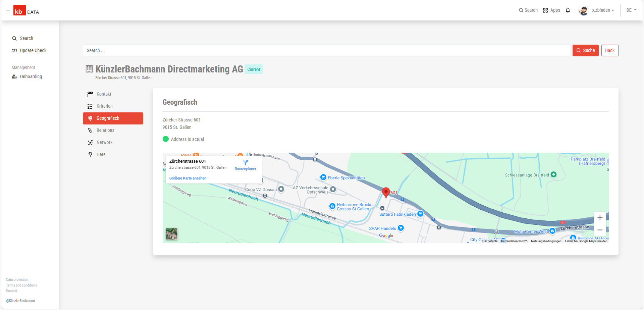Click the red Suche button
The image size is (644, 310).
tap(585, 51)
